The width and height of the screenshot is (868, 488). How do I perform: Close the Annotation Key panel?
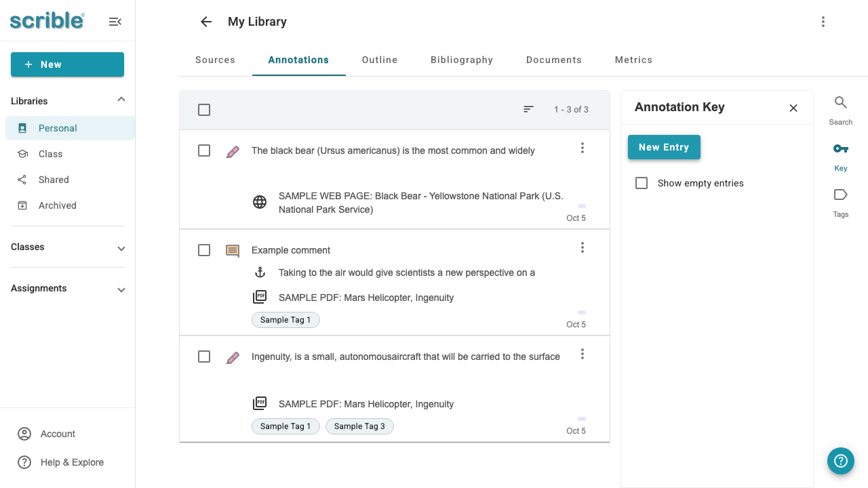(793, 108)
